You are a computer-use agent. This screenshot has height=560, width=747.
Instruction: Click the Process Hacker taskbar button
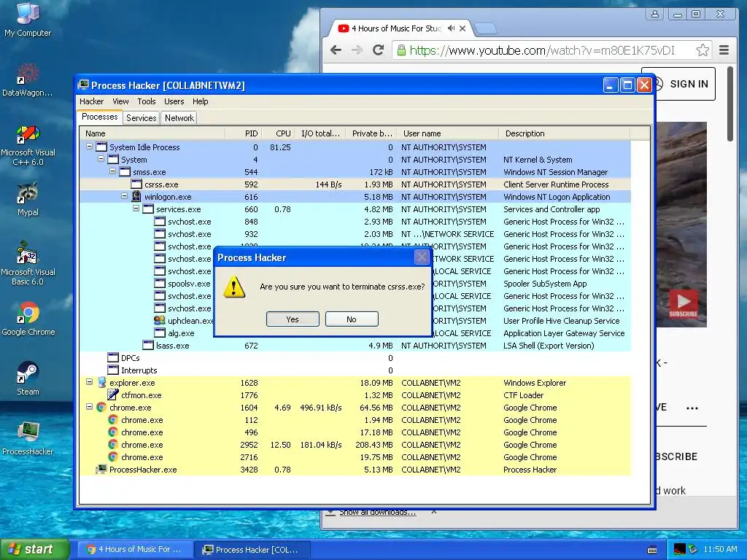tap(252, 550)
